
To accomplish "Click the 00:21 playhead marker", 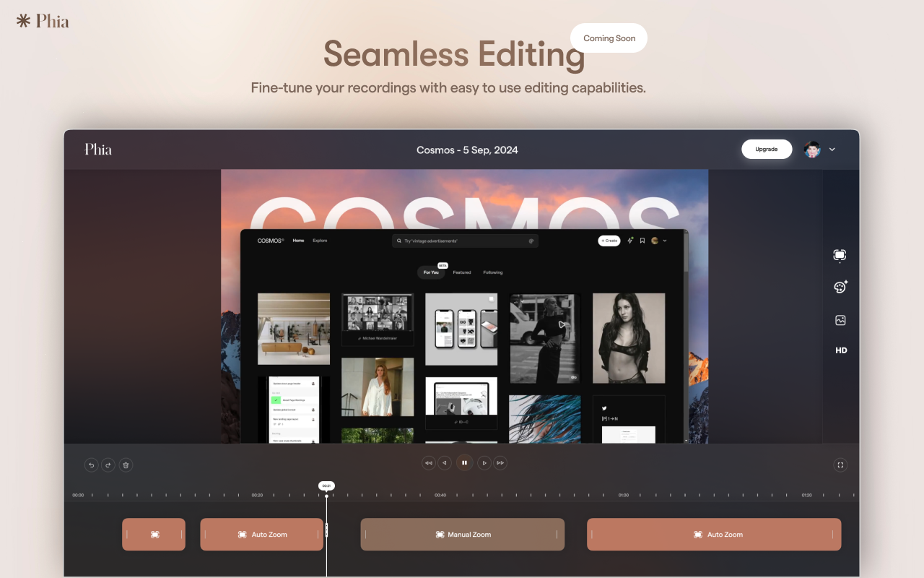I will pyautogui.click(x=326, y=486).
